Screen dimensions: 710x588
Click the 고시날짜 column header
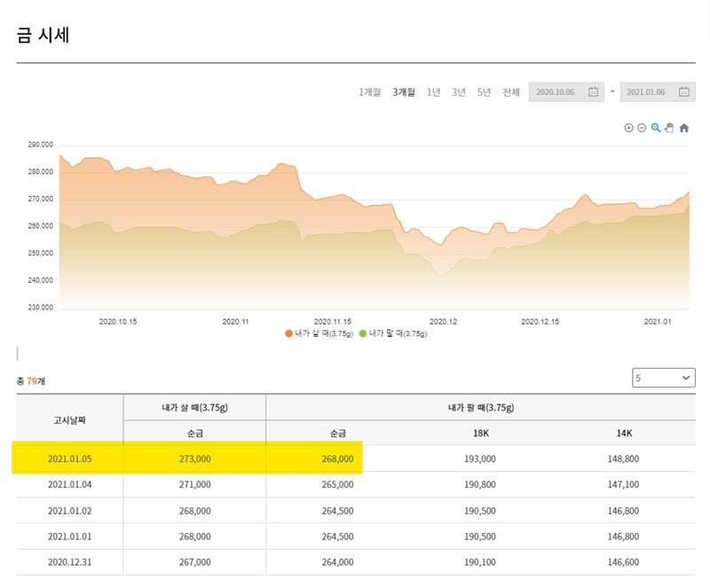(x=70, y=420)
